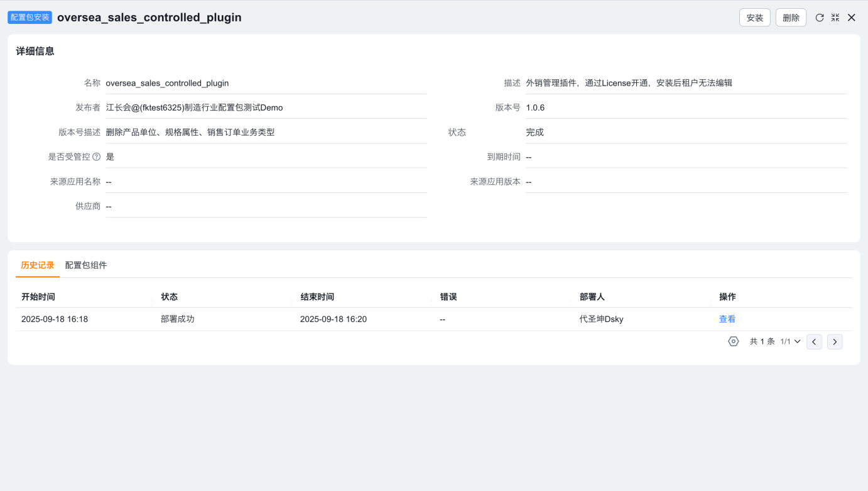The image size is (868, 491).
Task: Click the status value 完成
Action: (x=535, y=132)
